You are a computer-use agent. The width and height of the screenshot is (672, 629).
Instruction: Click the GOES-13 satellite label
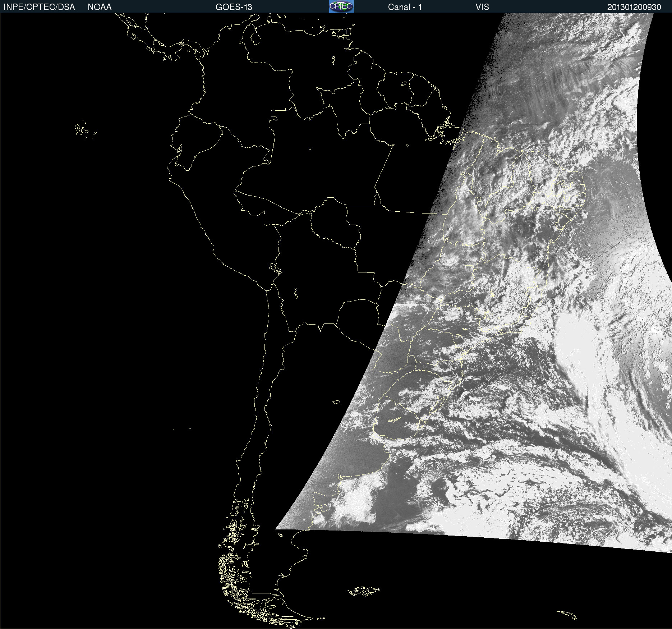(234, 7)
